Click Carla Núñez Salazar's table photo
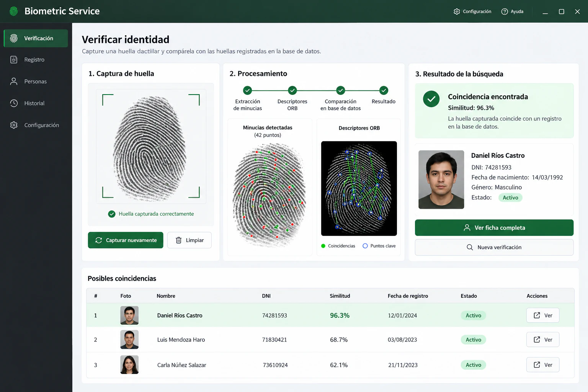 (129, 365)
